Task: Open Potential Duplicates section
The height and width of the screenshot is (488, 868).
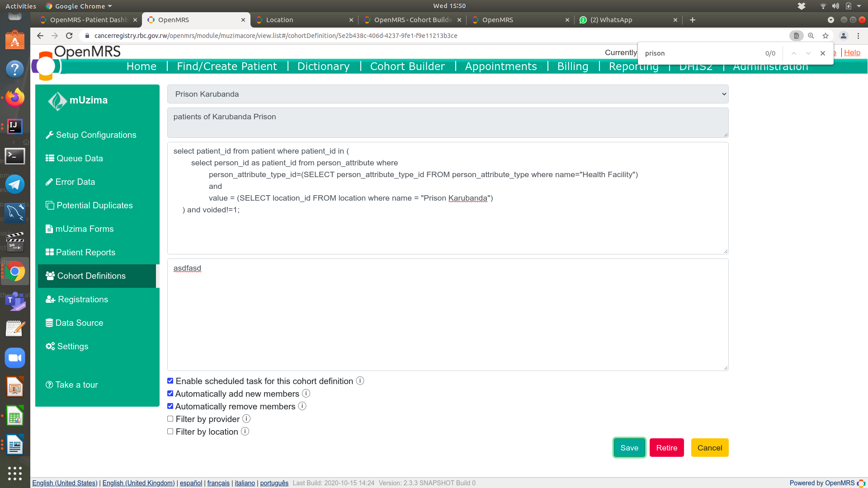Action: [x=89, y=205]
